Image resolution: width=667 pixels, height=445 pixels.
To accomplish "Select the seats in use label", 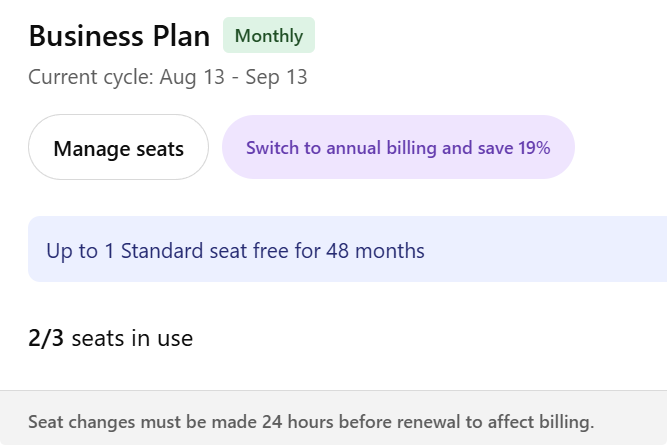I will coord(132,339).
